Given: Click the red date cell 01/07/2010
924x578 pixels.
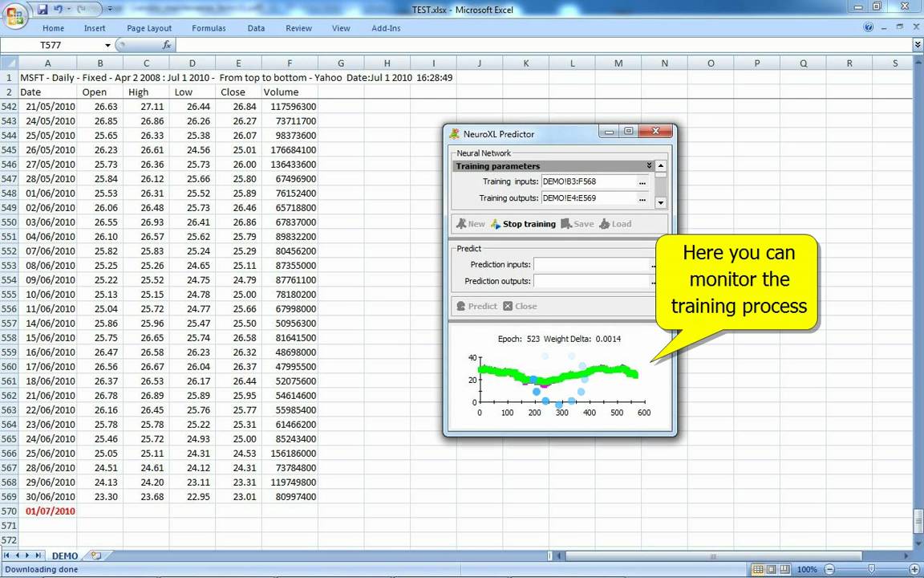Looking at the screenshot, I should [x=50, y=511].
